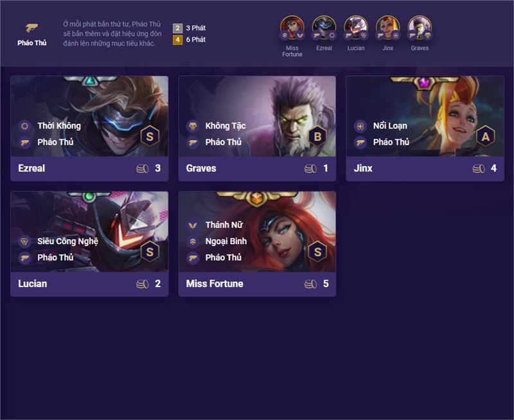Click the S tier hexagon badge on Ezreal

[150, 136]
